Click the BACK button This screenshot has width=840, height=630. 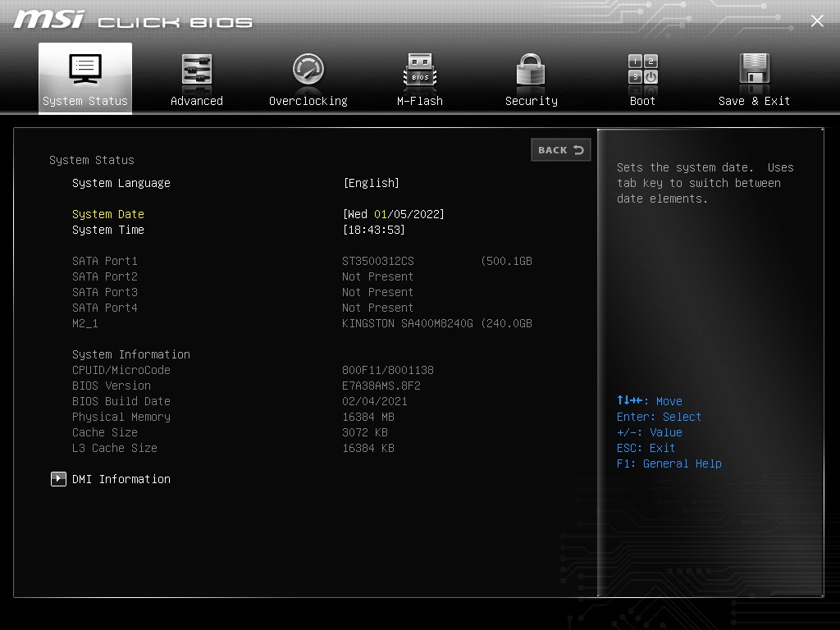tap(561, 150)
